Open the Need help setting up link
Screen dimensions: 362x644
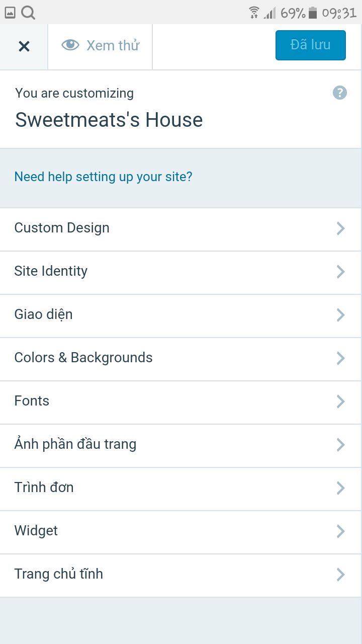tap(103, 177)
